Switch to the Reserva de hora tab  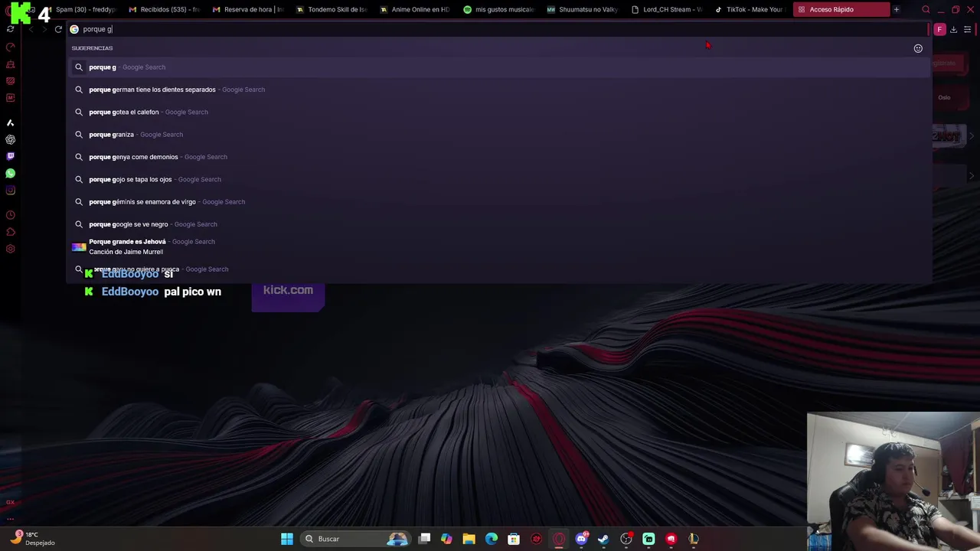[x=247, y=9]
